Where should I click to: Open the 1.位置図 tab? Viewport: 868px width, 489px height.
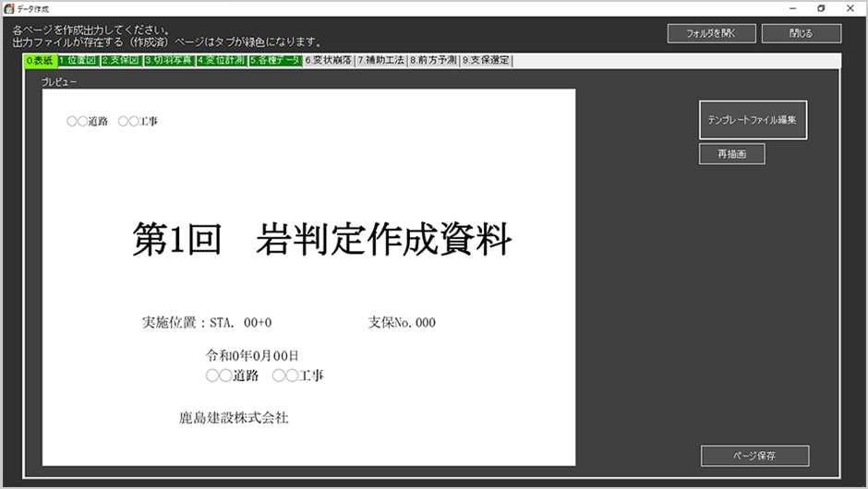point(77,61)
